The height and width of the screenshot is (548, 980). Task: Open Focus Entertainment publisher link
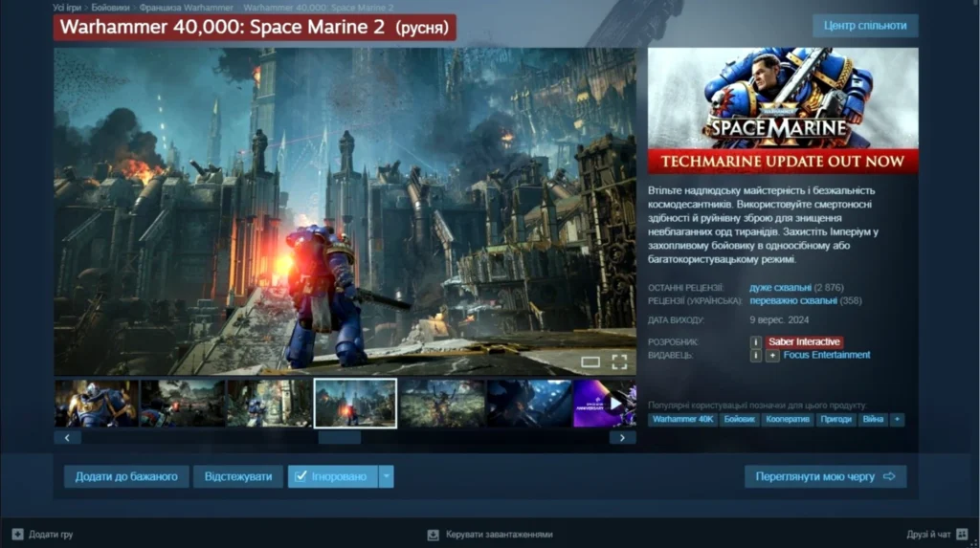click(826, 355)
